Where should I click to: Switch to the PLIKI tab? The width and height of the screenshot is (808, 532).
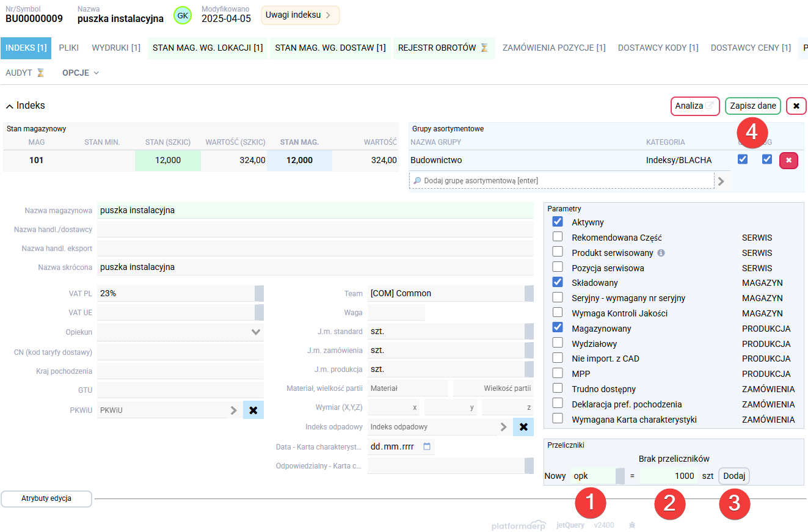pos(68,48)
